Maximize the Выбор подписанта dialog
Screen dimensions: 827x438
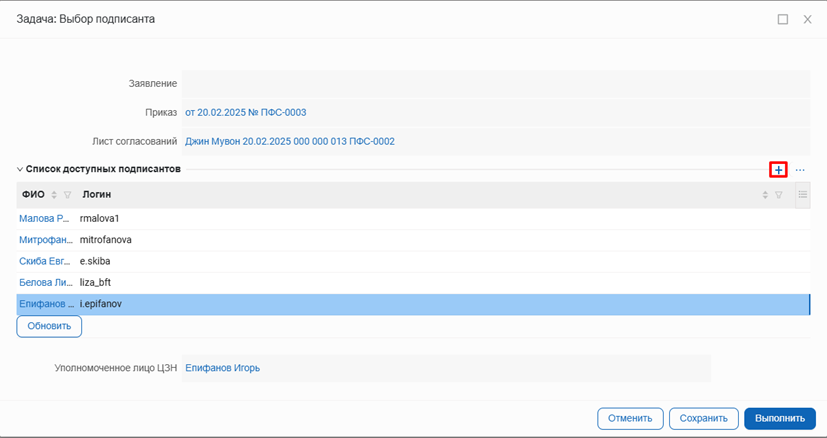pos(782,19)
